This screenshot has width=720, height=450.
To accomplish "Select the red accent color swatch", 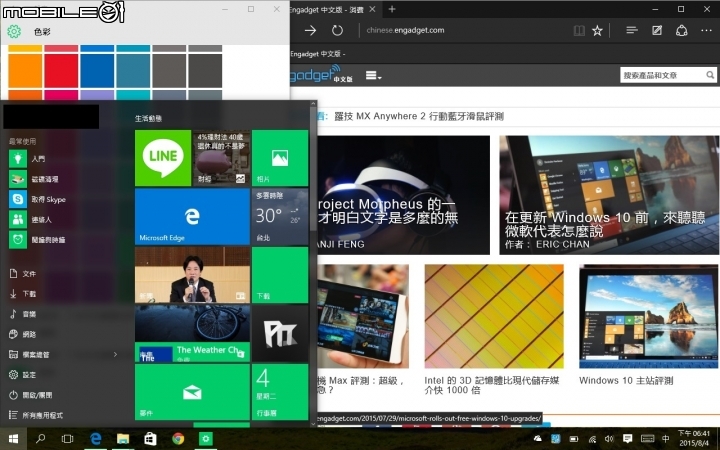I will point(61,69).
